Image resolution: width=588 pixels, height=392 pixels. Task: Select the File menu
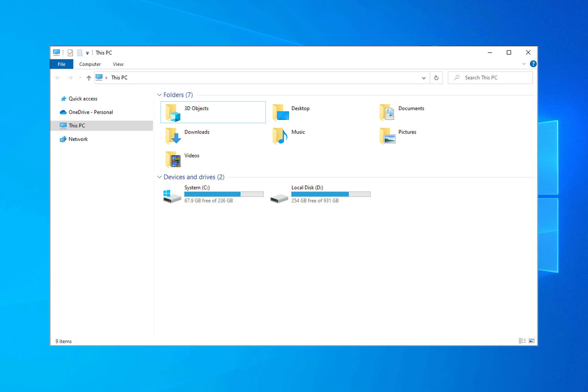tap(61, 64)
